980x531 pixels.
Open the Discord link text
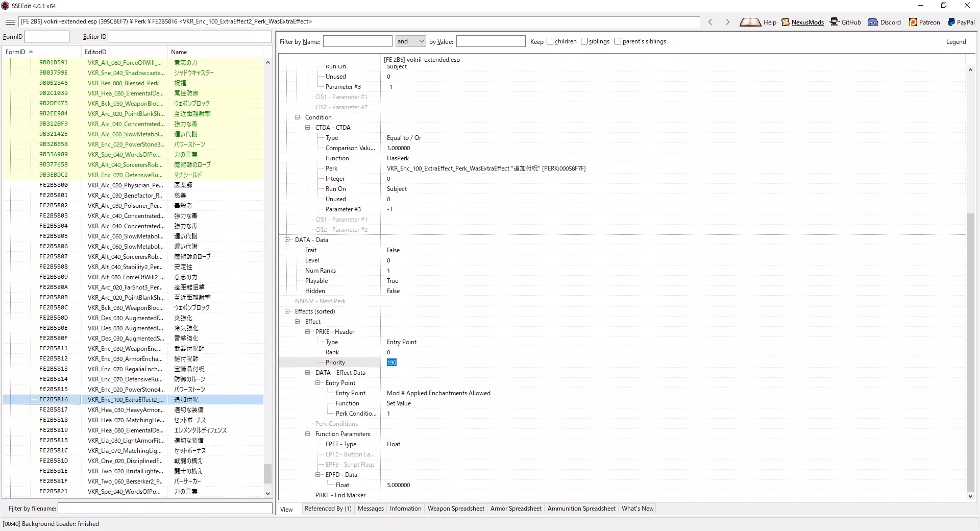891,22
